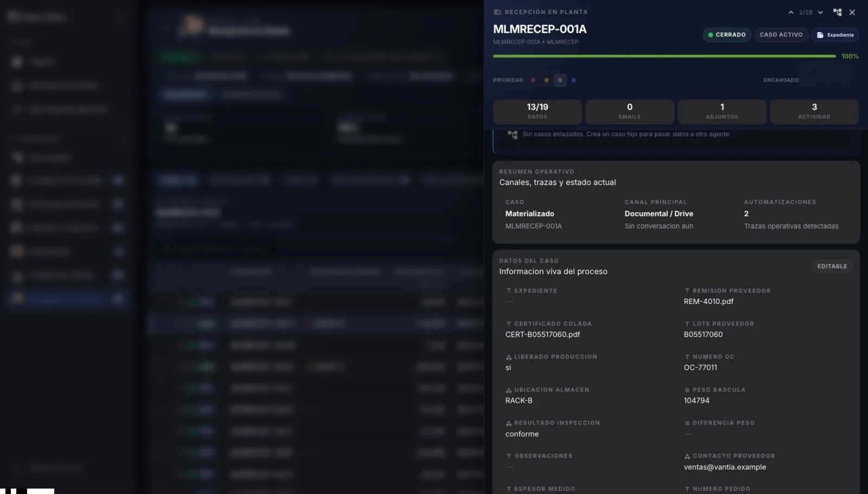868x494 pixels.
Task: Click the Recepción en Planta folder icon
Action: (x=497, y=12)
